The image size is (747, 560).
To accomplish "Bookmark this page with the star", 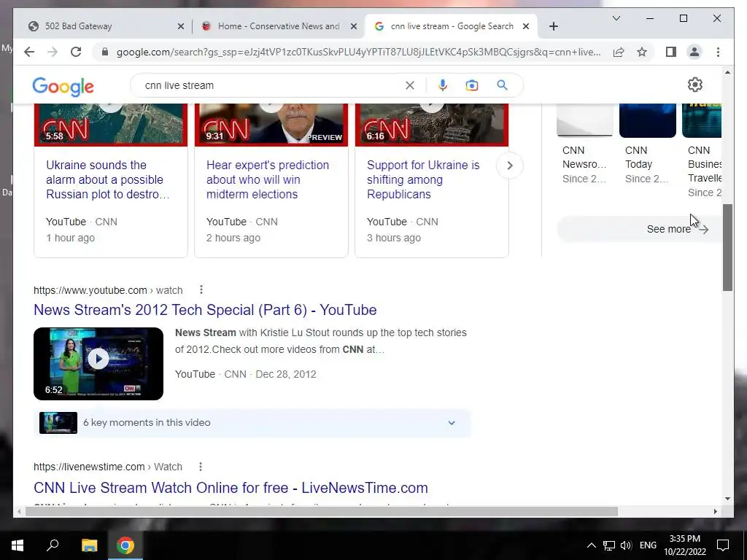I will [x=642, y=52].
